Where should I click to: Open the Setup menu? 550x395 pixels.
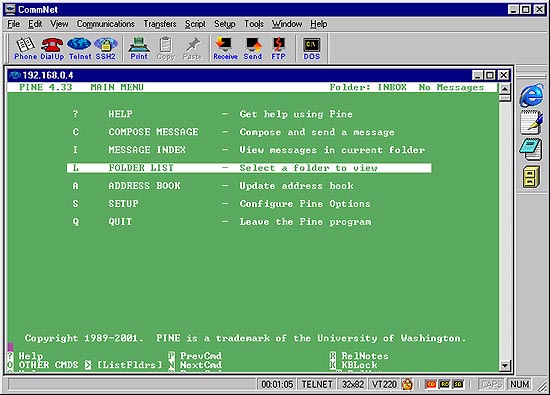click(x=224, y=24)
